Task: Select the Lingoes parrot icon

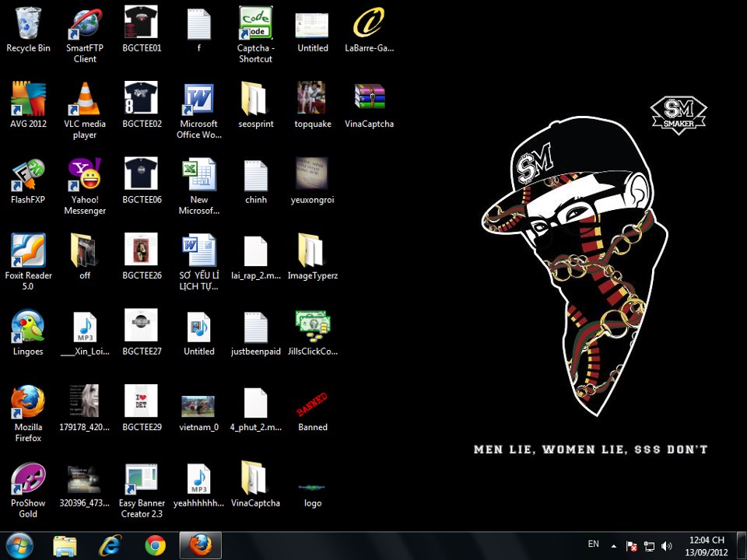Action: (28, 326)
